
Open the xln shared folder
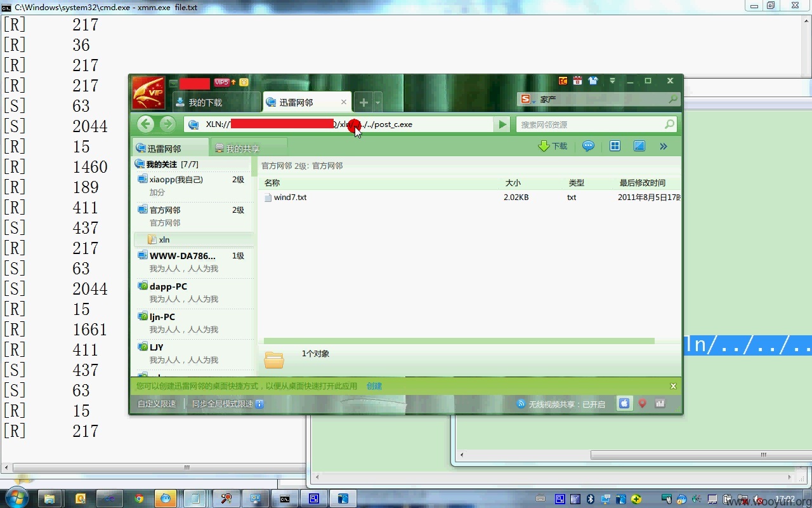[x=193, y=239]
